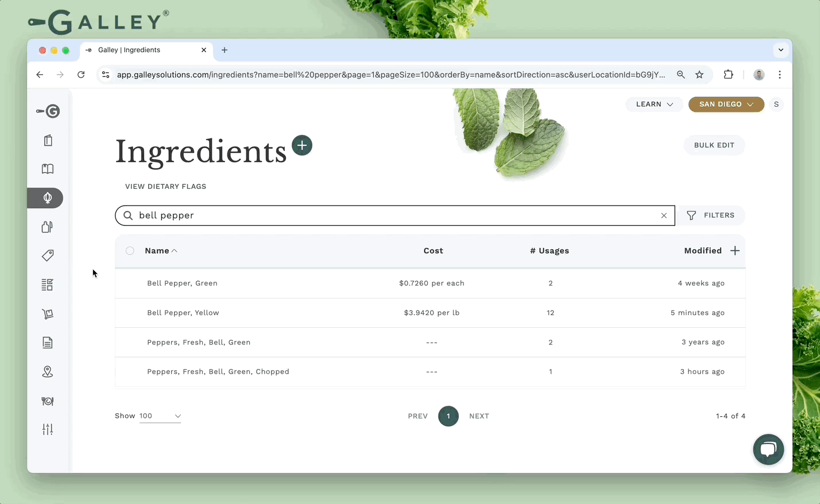
Task: Open the browser extensions puzzle icon
Action: tap(728, 75)
